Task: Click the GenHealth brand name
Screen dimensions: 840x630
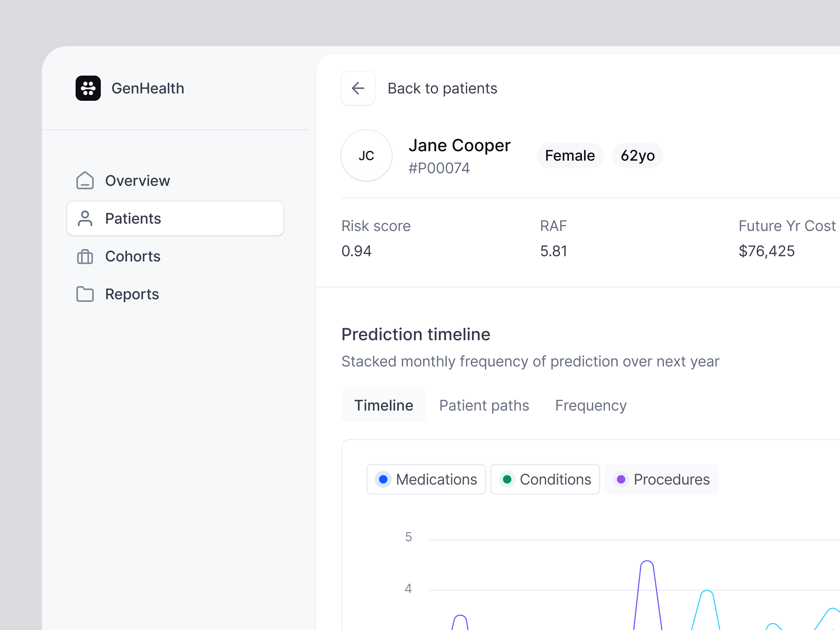Action: pos(148,88)
